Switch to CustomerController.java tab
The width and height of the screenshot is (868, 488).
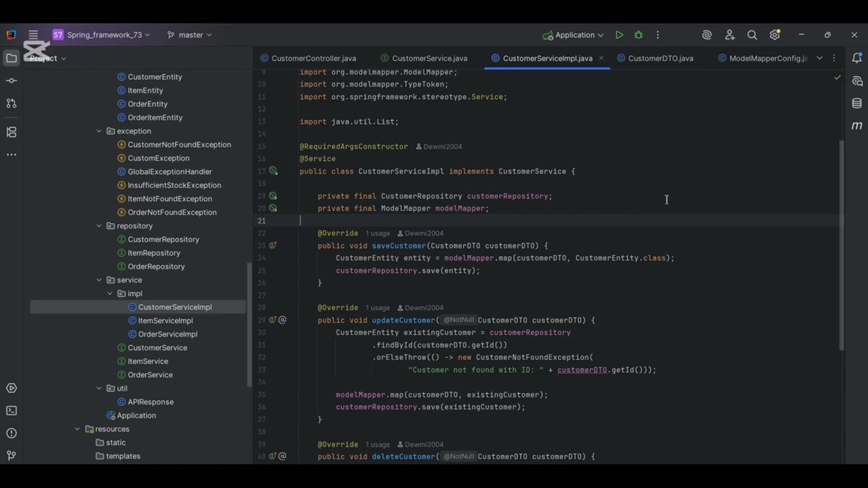click(x=309, y=58)
